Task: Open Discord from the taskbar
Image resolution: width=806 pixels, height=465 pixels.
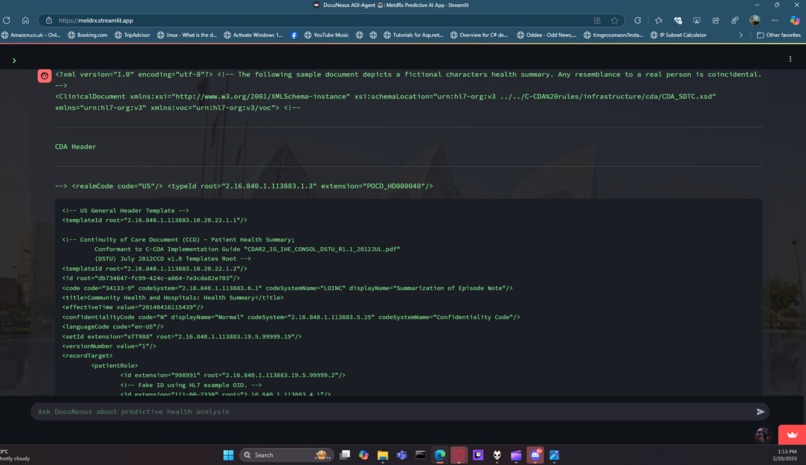Action: pos(535,455)
